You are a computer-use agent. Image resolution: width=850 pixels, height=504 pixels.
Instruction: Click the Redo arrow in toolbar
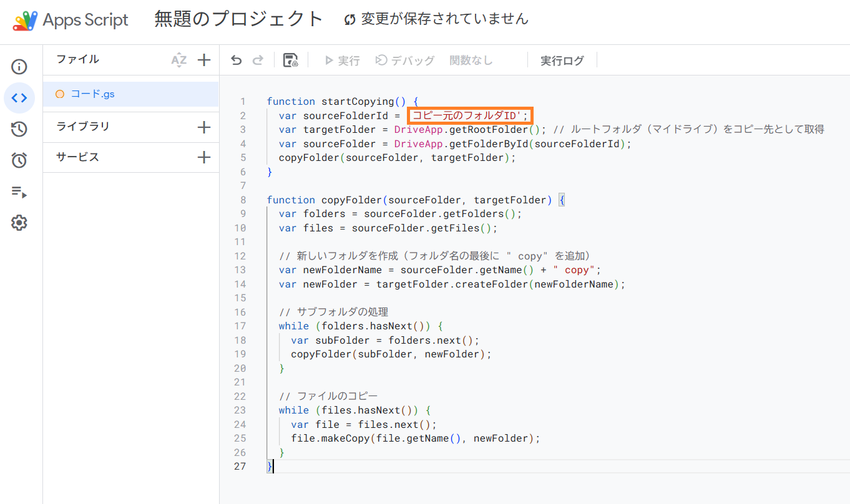click(x=257, y=61)
